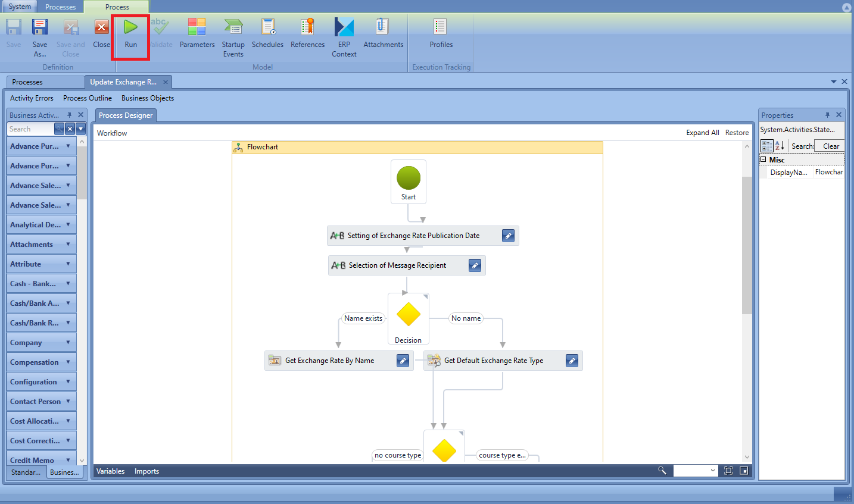Viewport: 854px width, 504px height.
Task: Close the process with the red Close icon
Action: tap(101, 27)
